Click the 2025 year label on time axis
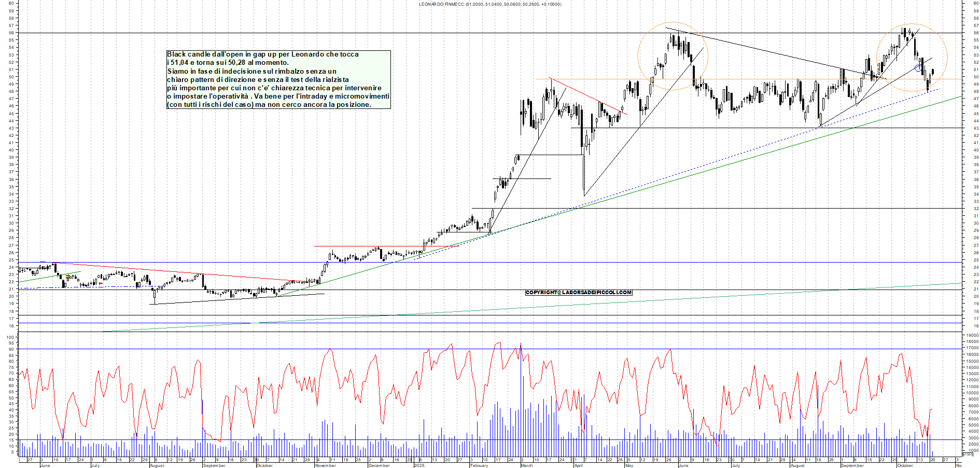 click(x=419, y=465)
